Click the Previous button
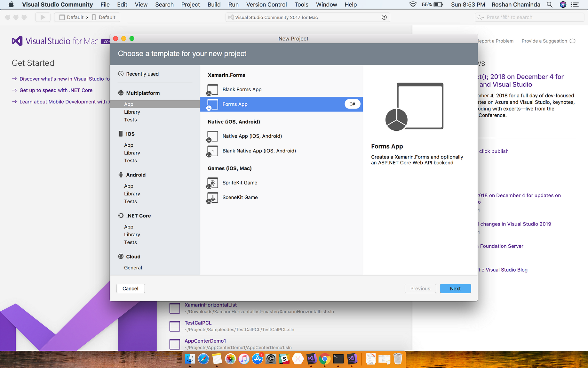 click(x=420, y=289)
